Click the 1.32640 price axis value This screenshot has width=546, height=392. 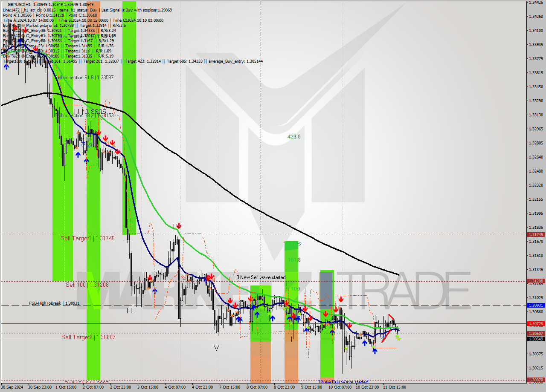[536, 157]
